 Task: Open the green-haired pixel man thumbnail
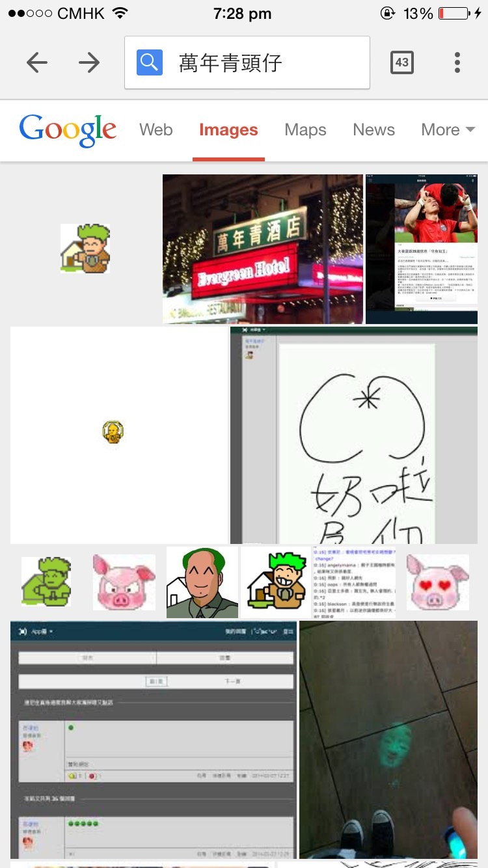pos(85,249)
